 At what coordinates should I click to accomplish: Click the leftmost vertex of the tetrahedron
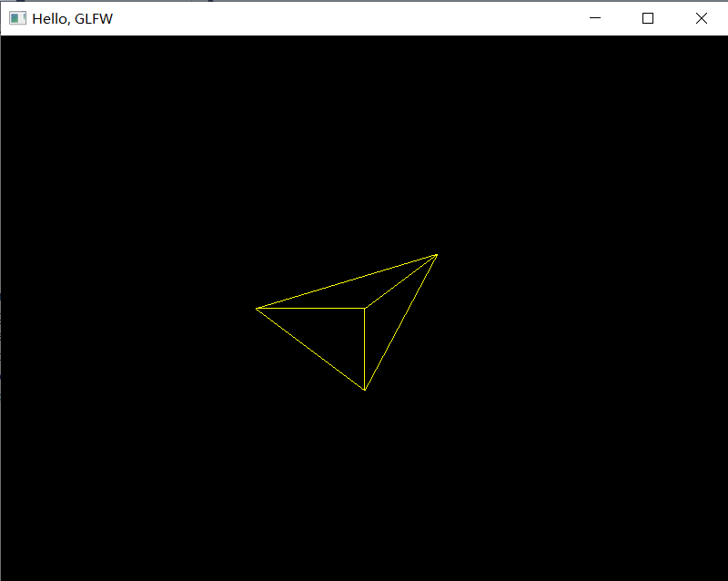(x=257, y=309)
